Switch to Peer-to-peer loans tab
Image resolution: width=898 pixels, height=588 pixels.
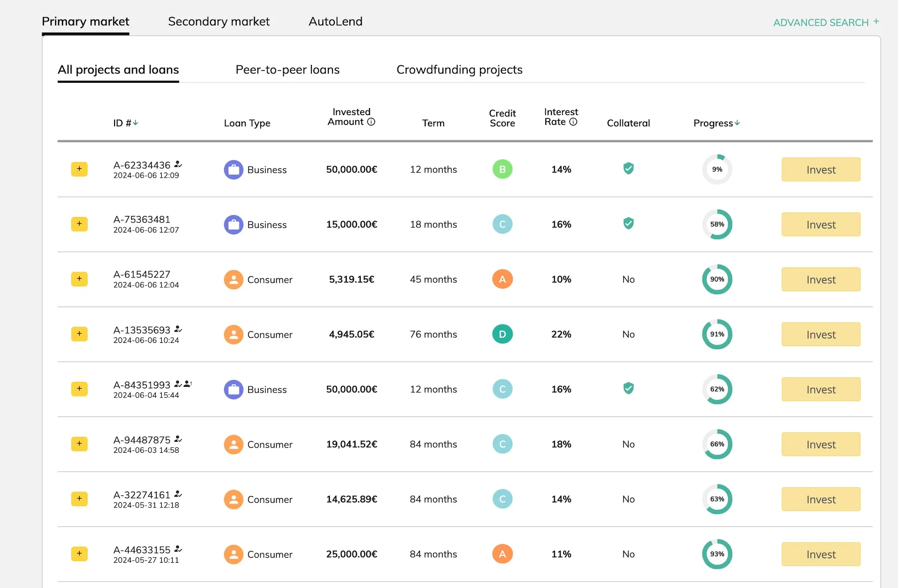pyautogui.click(x=288, y=70)
